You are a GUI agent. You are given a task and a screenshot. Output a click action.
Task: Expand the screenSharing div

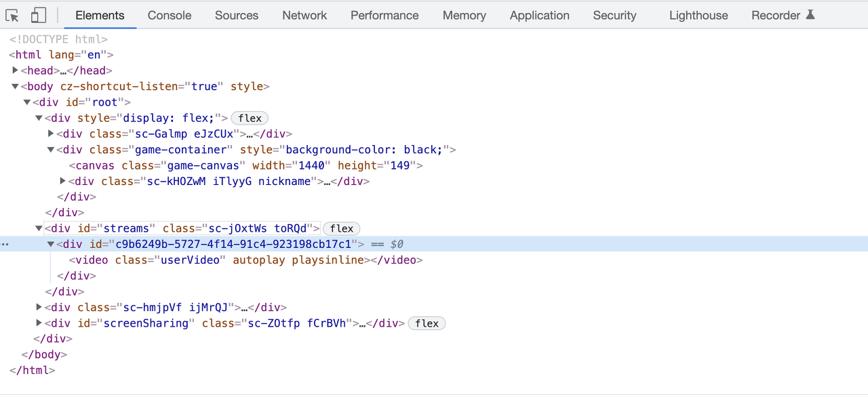39,323
